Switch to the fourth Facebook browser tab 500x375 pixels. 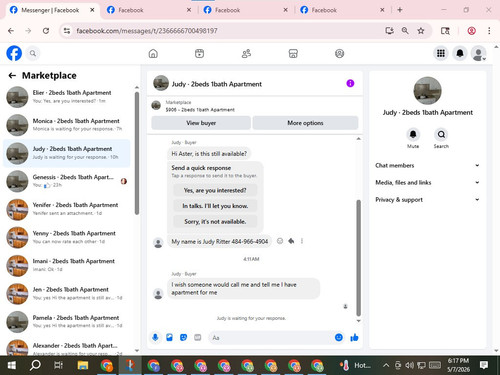click(x=342, y=10)
